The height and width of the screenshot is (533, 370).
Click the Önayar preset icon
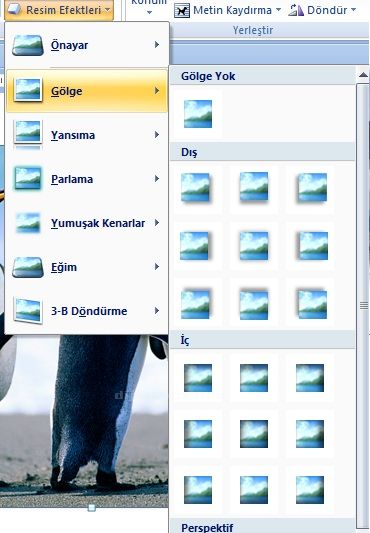pos(28,45)
